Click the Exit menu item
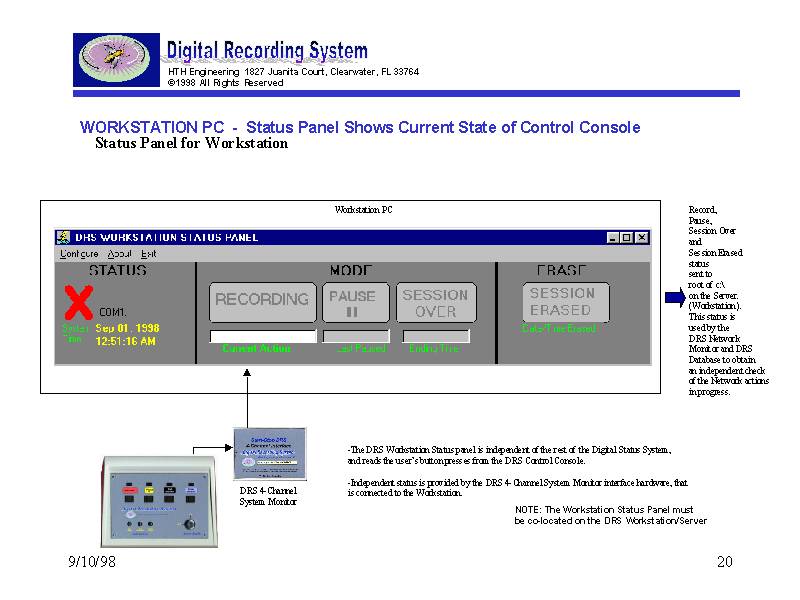Screen dimensions: 800x600 (x=148, y=254)
